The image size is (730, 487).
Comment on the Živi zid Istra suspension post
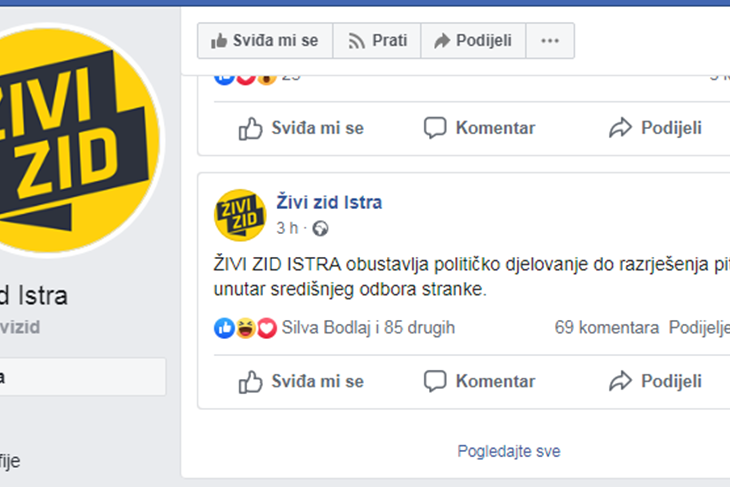pos(480,381)
